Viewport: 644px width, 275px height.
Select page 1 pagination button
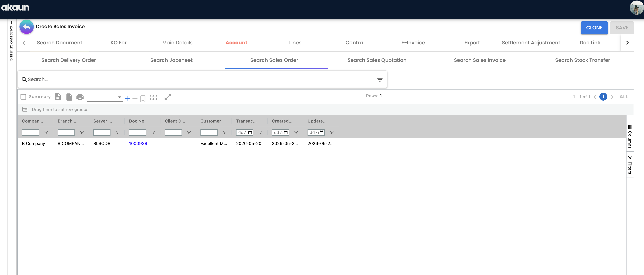coord(603,97)
